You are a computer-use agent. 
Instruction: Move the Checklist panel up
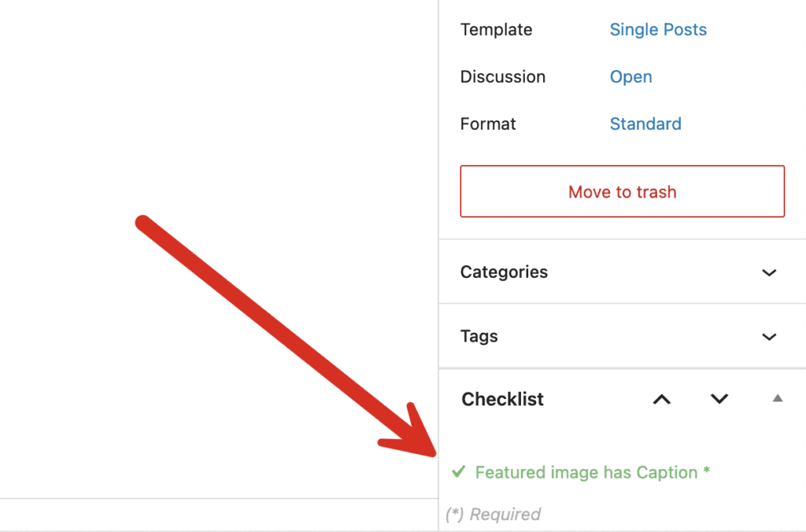662,399
